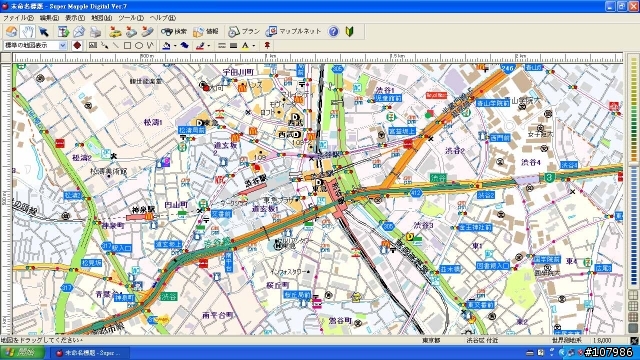
Task: Click the プラン plan button
Action: (x=244, y=31)
